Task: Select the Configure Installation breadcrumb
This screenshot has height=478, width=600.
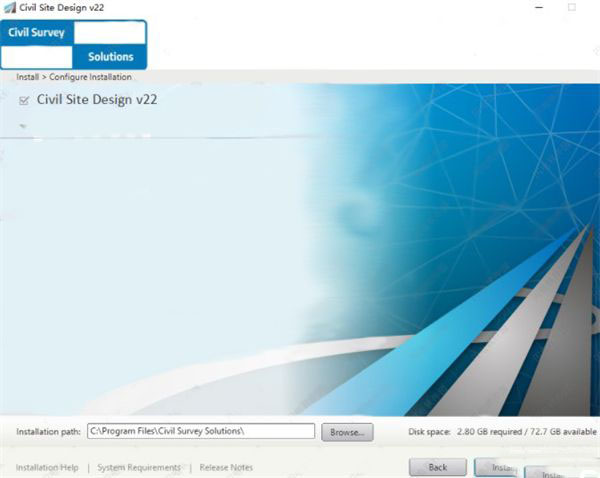Action: (x=90, y=77)
